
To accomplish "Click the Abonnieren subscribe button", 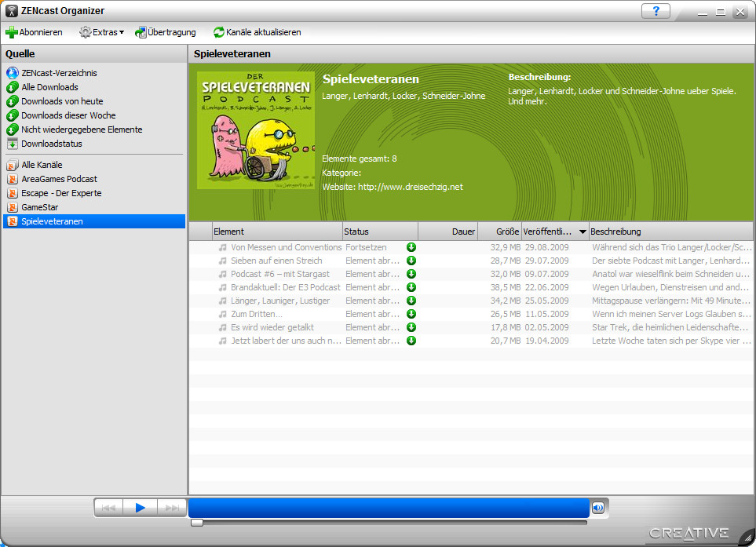I will point(34,32).
